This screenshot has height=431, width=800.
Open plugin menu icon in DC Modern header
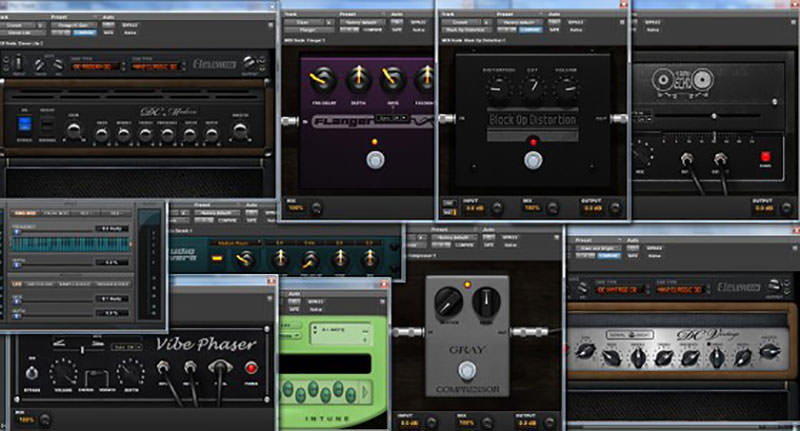270,24
